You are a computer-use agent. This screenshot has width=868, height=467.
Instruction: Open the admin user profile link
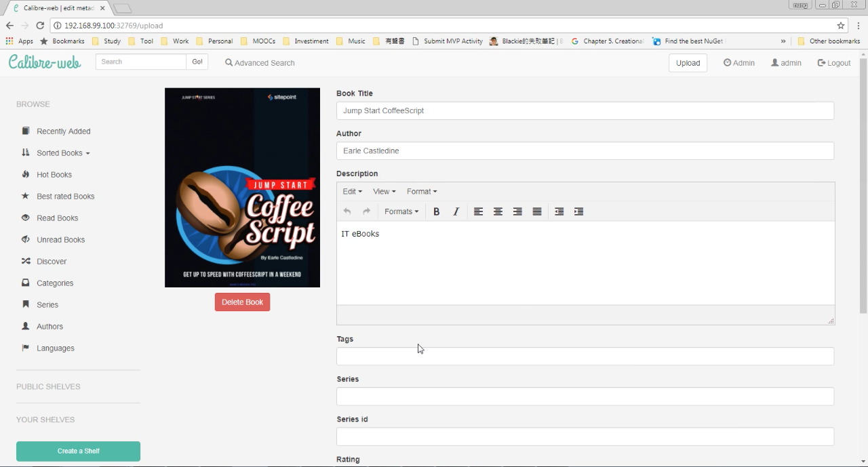786,63
